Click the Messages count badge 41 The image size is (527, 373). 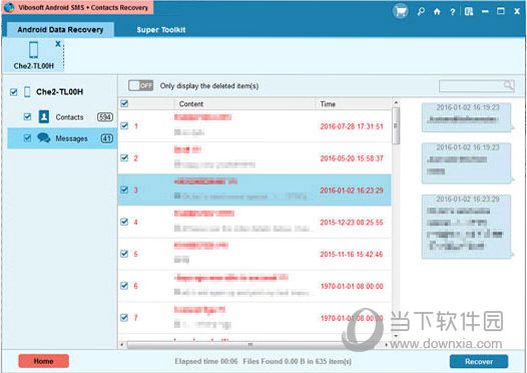pos(107,138)
